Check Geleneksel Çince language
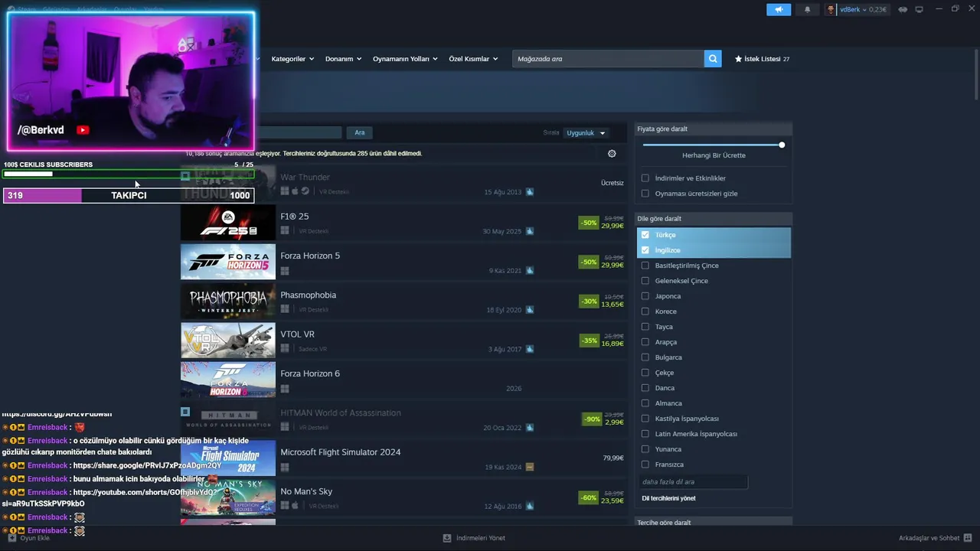980x551 pixels. pos(645,281)
